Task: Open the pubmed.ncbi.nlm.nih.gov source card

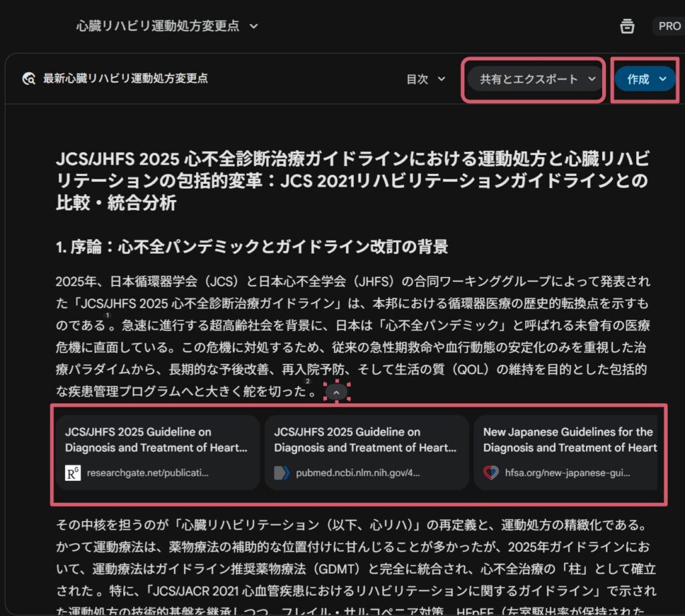Action: click(x=367, y=453)
